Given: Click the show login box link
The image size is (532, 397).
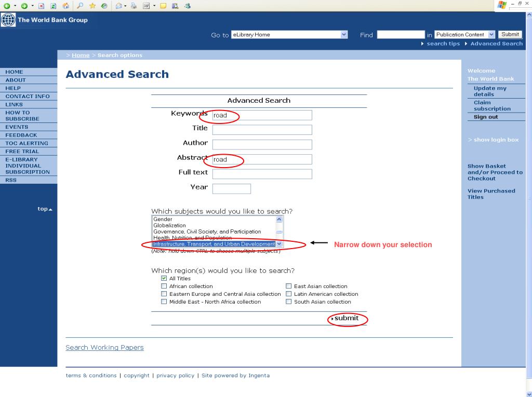Looking at the screenshot, I should pos(496,140).
